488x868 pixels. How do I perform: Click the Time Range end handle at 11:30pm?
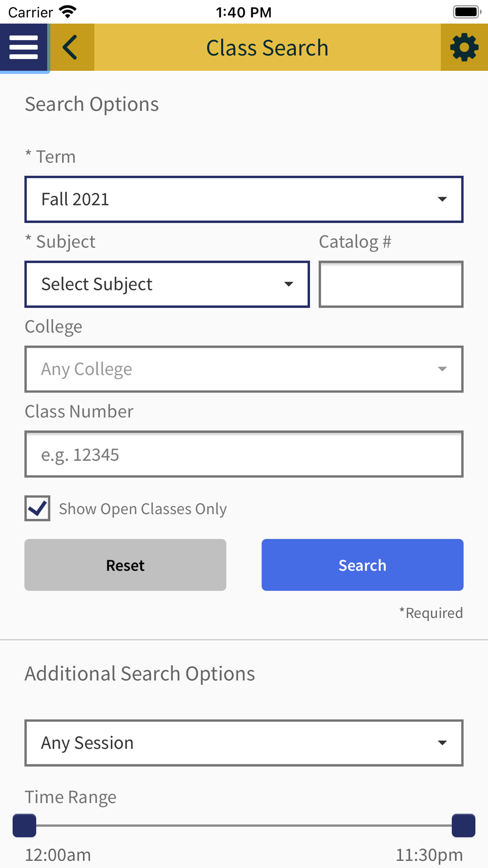click(x=464, y=826)
